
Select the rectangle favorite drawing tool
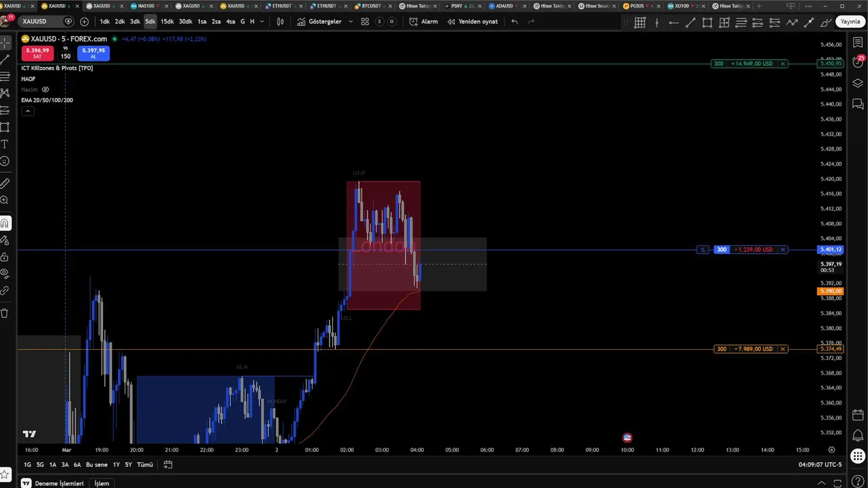pyautogui.click(x=707, y=22)
